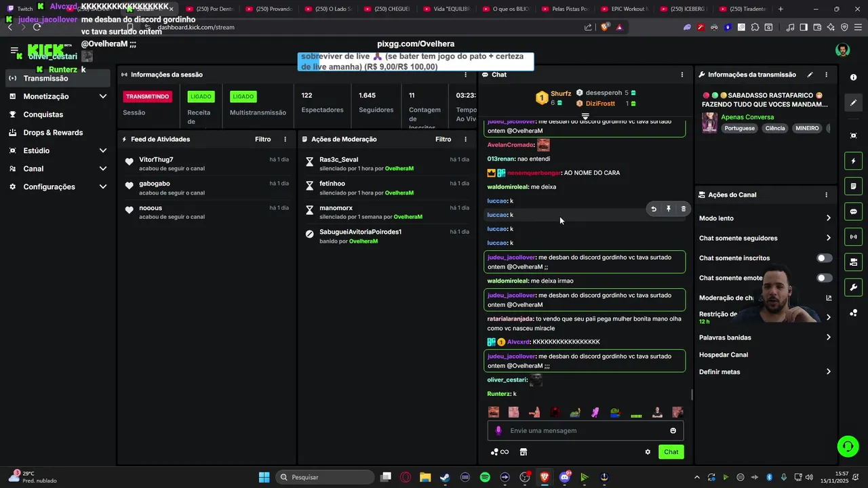
Task: Click Hospedar Canal option
Action: click(x=724, y=354)
